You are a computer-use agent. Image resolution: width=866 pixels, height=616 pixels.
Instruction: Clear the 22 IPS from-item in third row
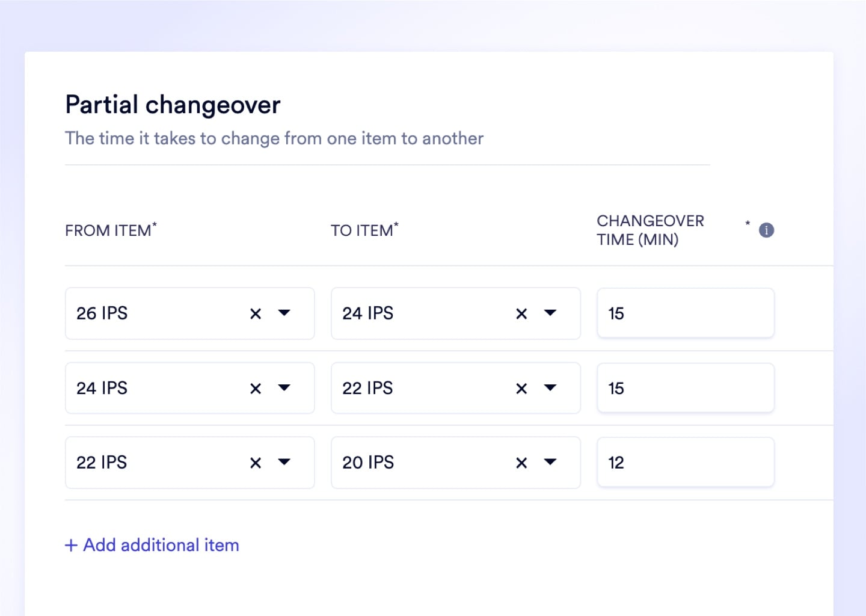coord(256,463)
